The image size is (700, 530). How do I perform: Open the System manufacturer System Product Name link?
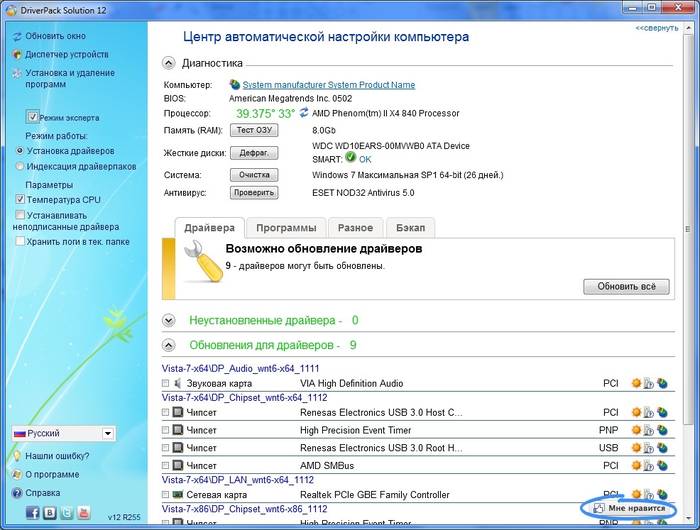[x=329, y=85]
